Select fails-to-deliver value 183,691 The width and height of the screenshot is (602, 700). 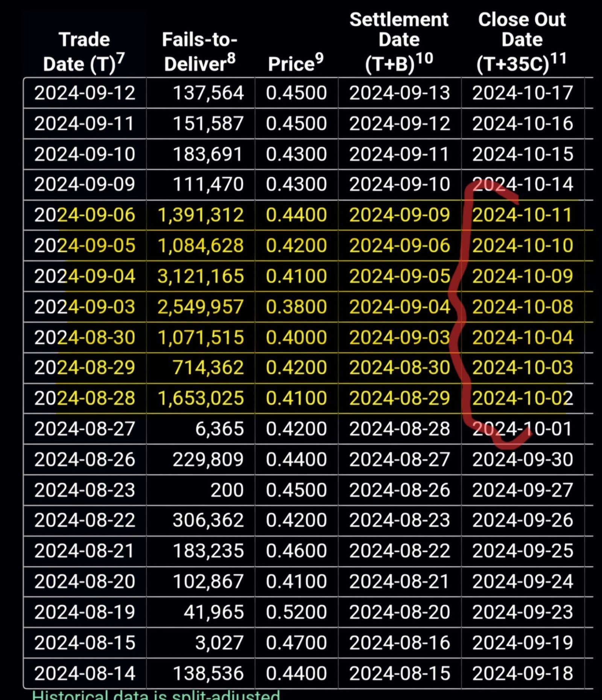coord(208,154)
